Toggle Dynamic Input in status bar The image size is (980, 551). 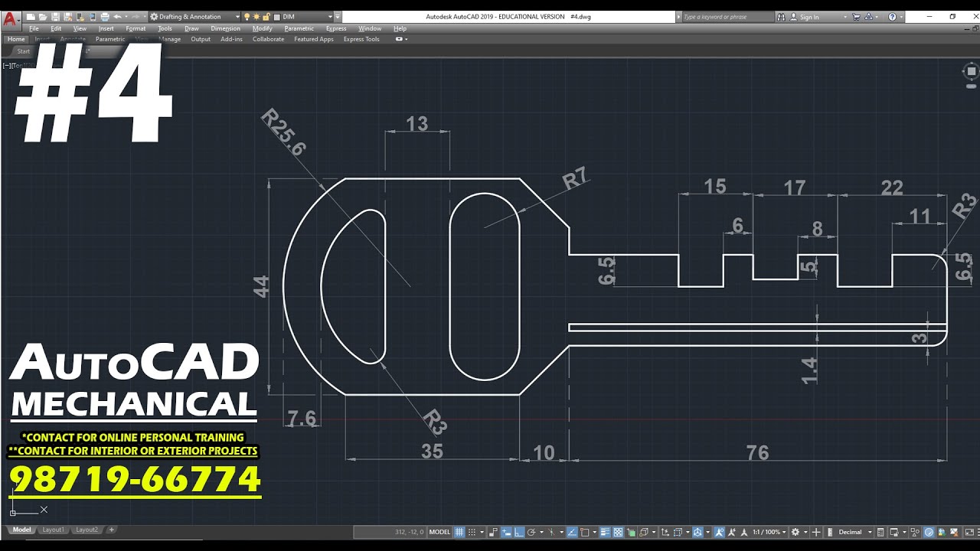pyautogui.click(x=506, y=532)
